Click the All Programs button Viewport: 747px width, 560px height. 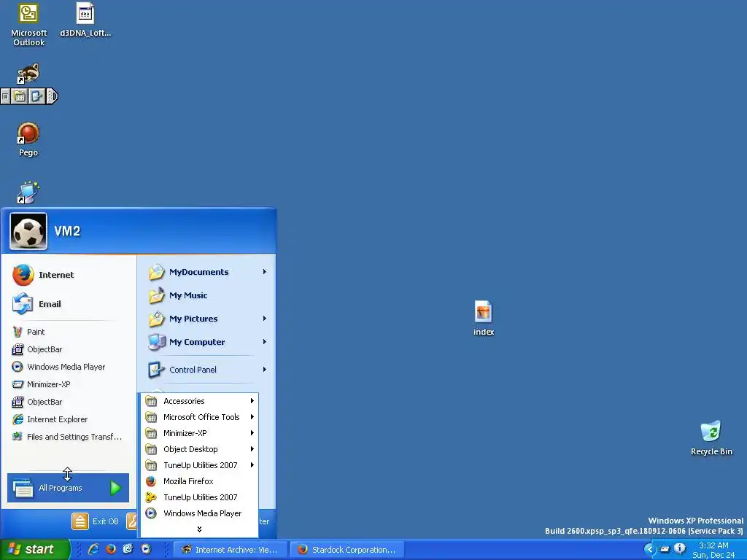coord(68,488)
